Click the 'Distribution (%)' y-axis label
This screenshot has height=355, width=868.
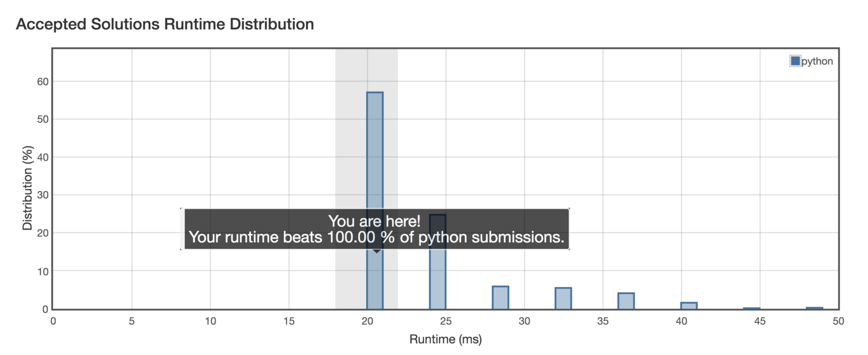(28, 188)
